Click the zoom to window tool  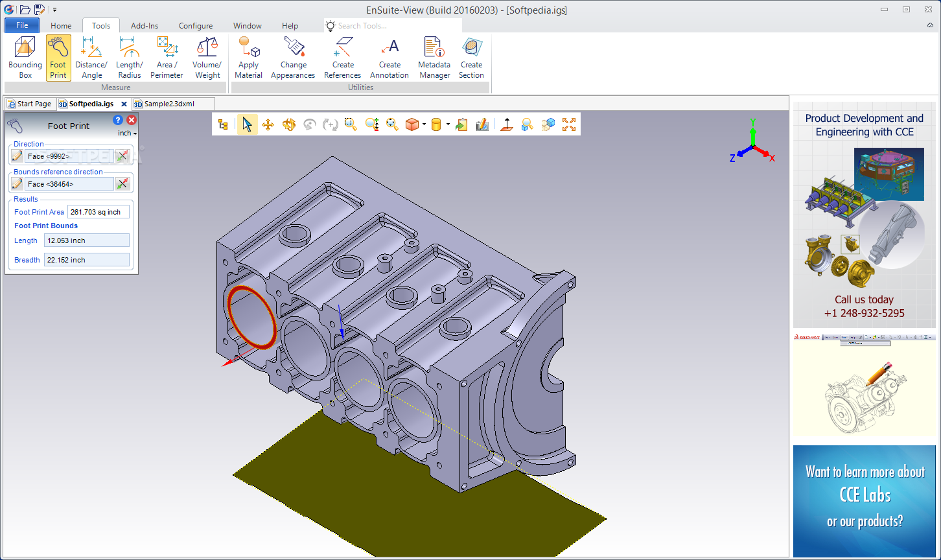(351, 124)
